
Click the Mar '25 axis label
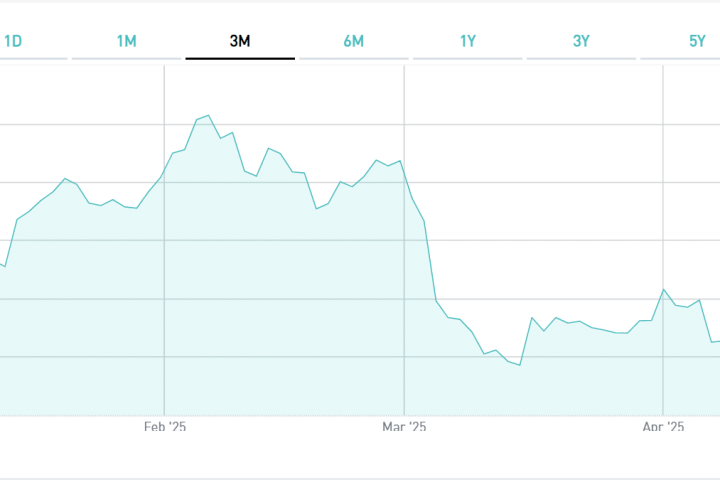404,427
